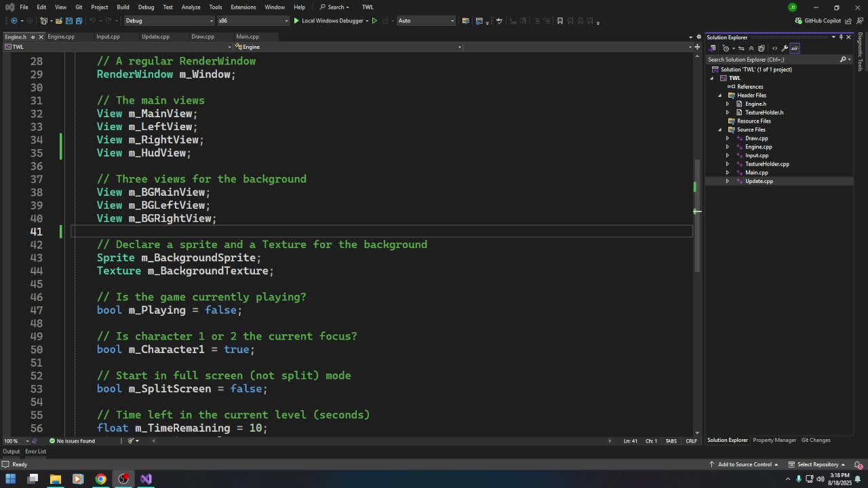The width and height of the screenshot is (868, 488).
Task: Open the Build menu
Action: tap(123, 7)
